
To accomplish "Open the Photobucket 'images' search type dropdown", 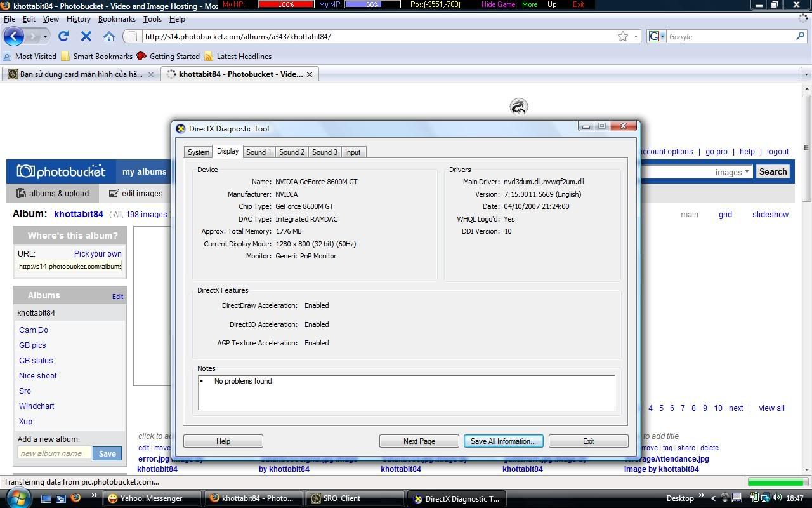I will click(732, 172).
